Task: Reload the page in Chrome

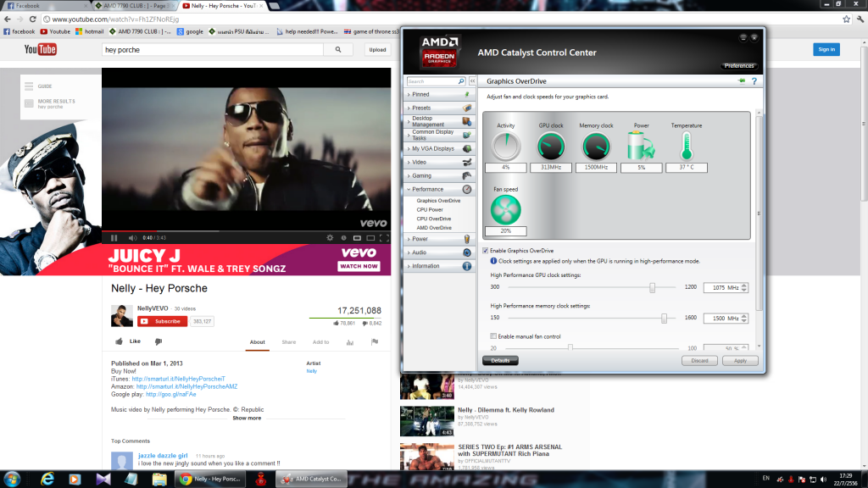Action: 33,19
